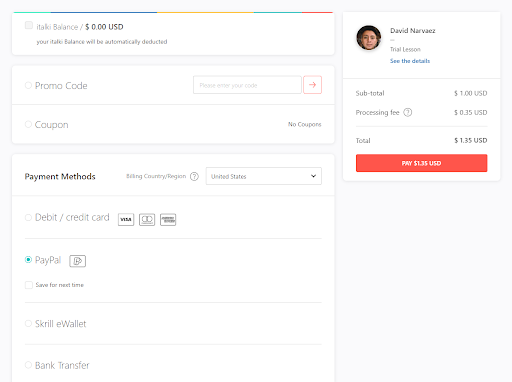Enable Save for next time checkbox
This screenshot has width=512, height=382.
[29, 285]
